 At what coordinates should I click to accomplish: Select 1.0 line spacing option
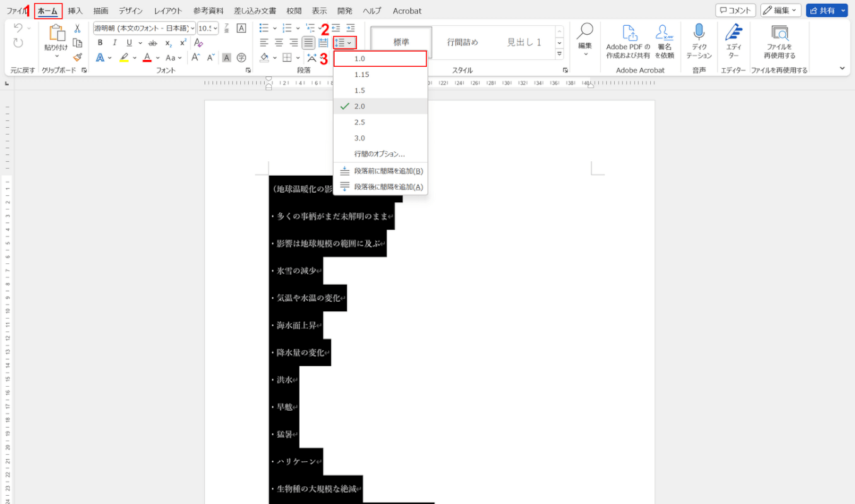tap(380, 59)
